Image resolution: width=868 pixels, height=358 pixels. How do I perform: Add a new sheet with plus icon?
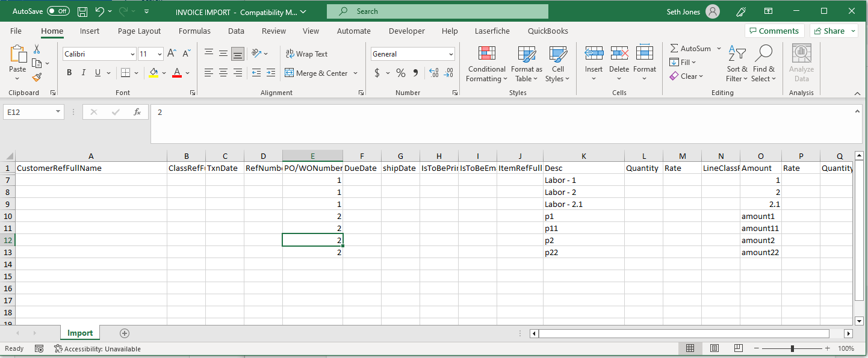point(125,333)
